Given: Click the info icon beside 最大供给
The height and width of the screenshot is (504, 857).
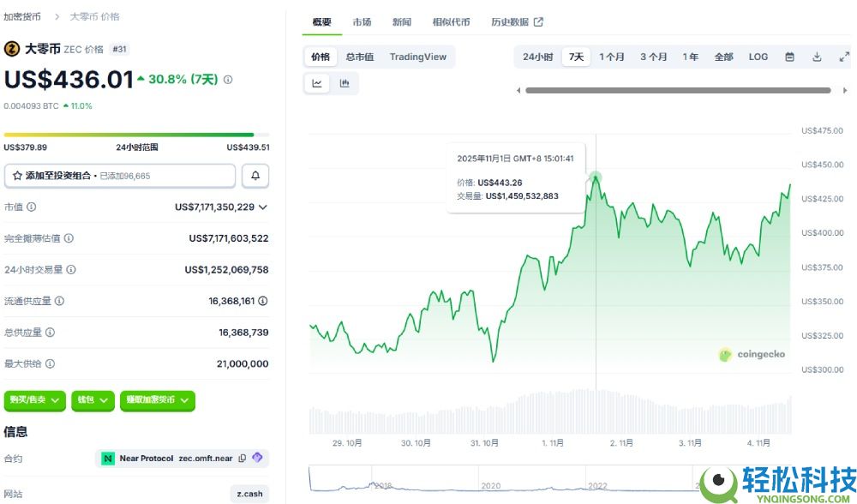Looking at the screenshot, I should pos(51,364).
